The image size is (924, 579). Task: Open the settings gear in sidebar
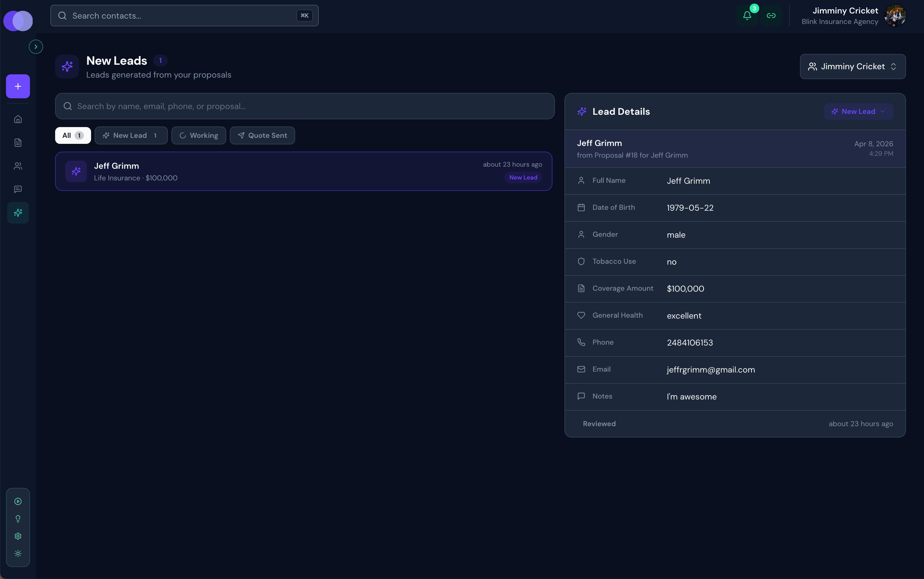(x=18, y=536)
